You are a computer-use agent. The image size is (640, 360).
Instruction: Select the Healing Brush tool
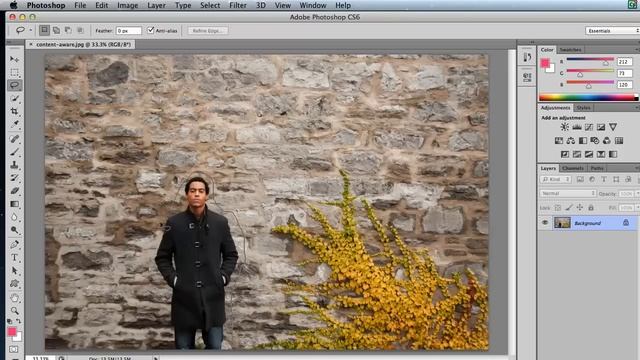(x=14, y=139)
